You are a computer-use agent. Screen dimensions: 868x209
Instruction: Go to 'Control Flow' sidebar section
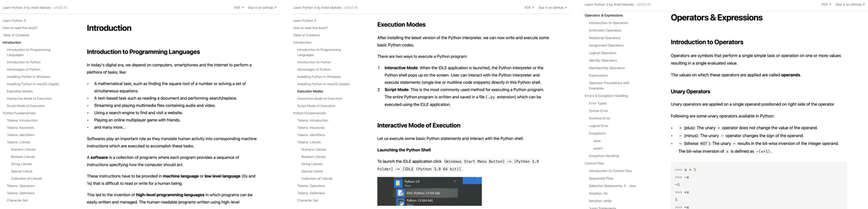pos(594,163)
